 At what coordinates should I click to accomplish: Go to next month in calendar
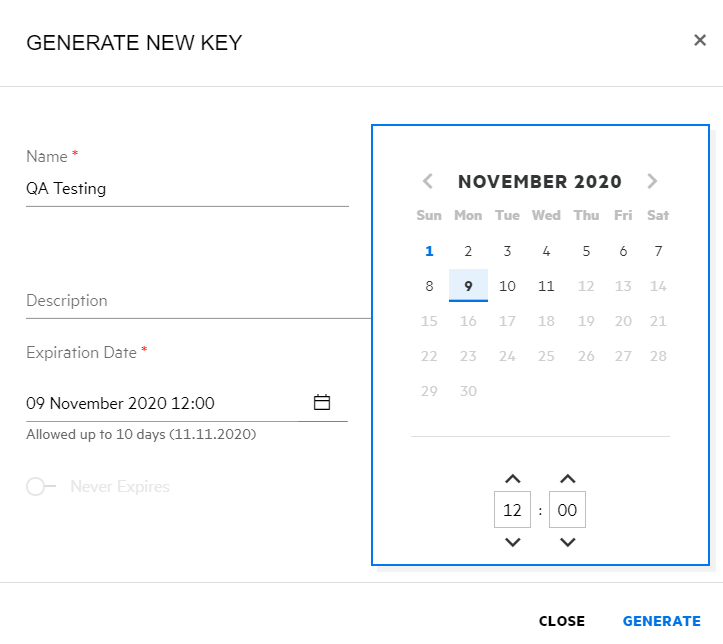pyautogui.click(x=652, y=181)
